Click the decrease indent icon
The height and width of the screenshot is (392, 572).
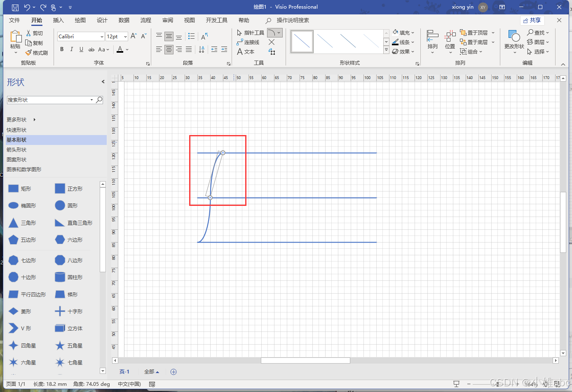[214, 49]
